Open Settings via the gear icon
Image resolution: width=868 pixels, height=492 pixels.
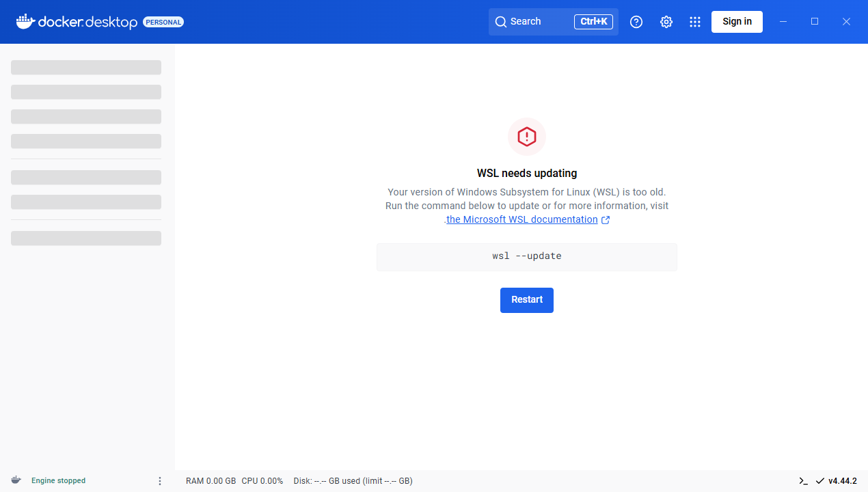pos(666,22)
